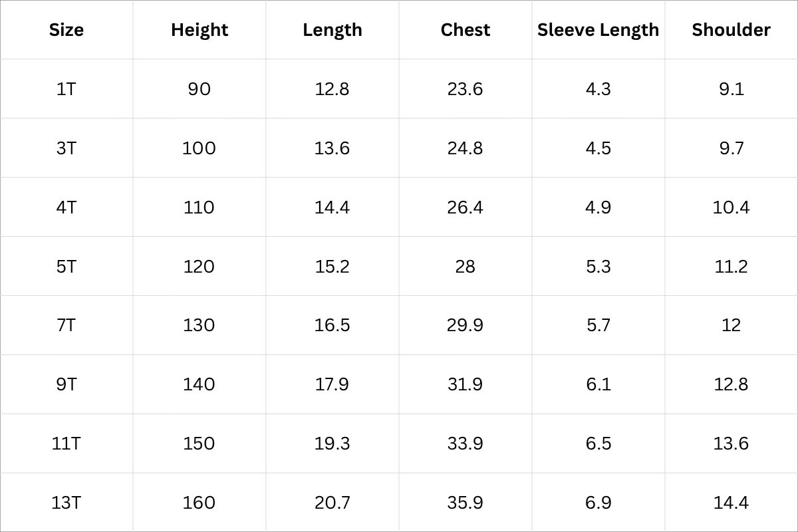This screenshot has width=798, height=532.
Task: Select the Chest header cell
Action: coord(465,30)
